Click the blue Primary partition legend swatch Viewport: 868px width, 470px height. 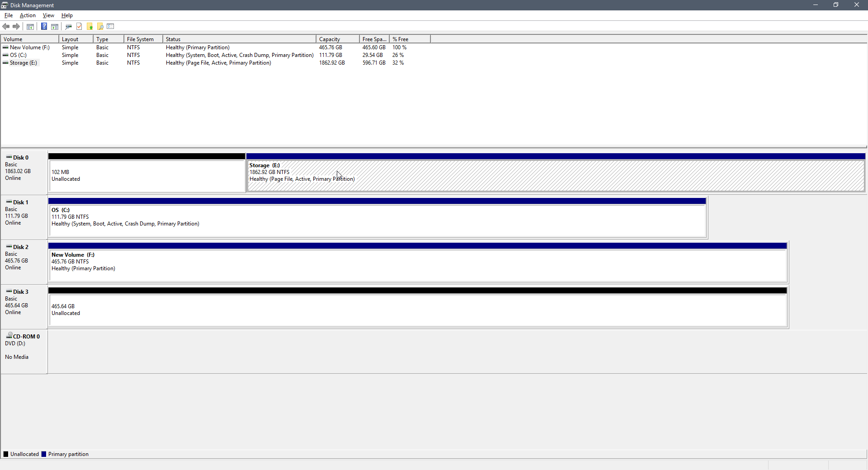click(x=44, y=454)
